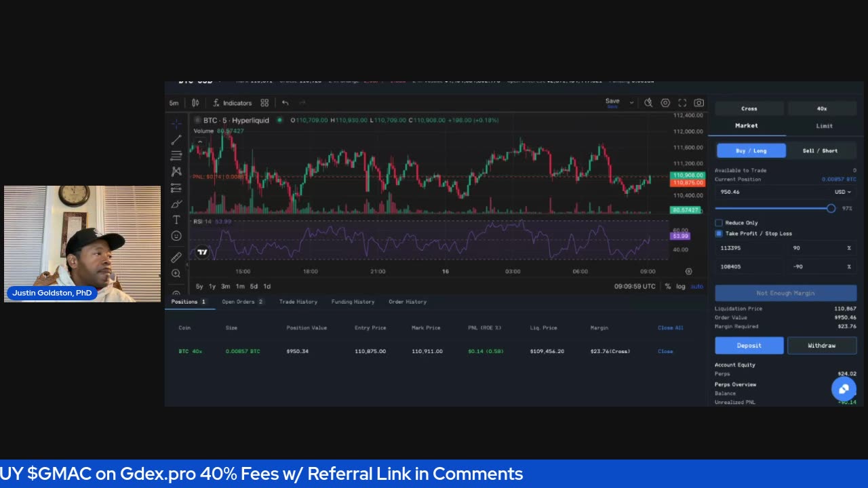
Task: Click the BTC 40x coin label
Action: pyautogui.click(x=191, y=351)
